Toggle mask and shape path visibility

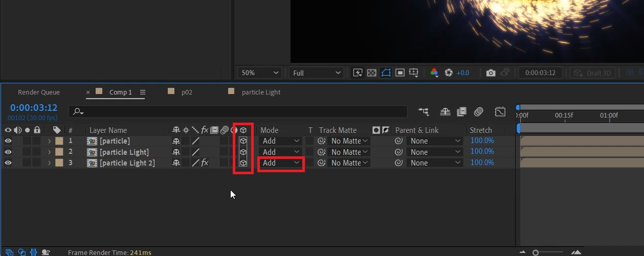click(x=386, y=73)
